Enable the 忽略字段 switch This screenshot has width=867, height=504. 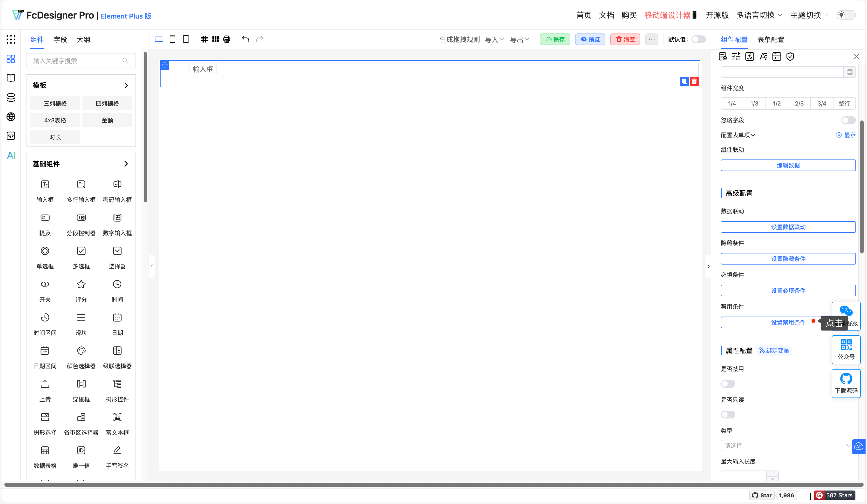tap(848, 120)
